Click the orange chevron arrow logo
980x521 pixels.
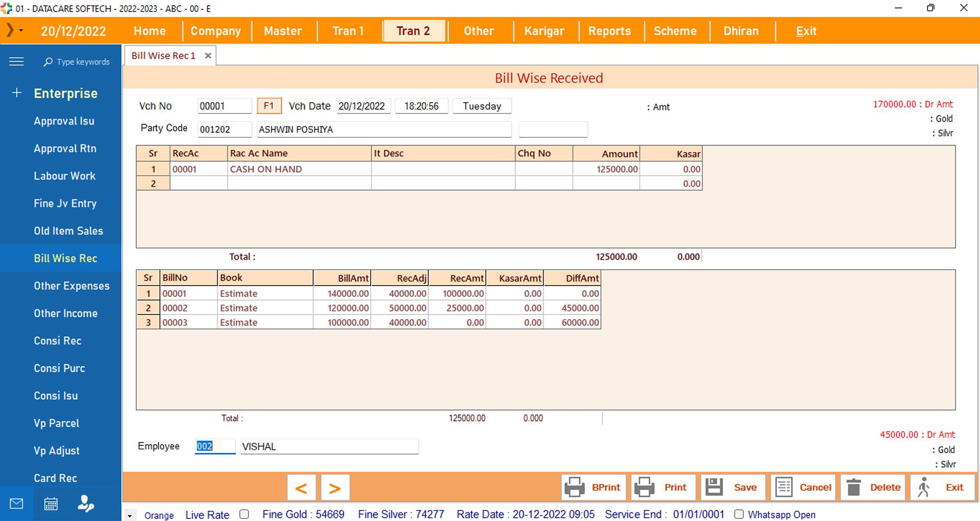(x=9, y=30)
